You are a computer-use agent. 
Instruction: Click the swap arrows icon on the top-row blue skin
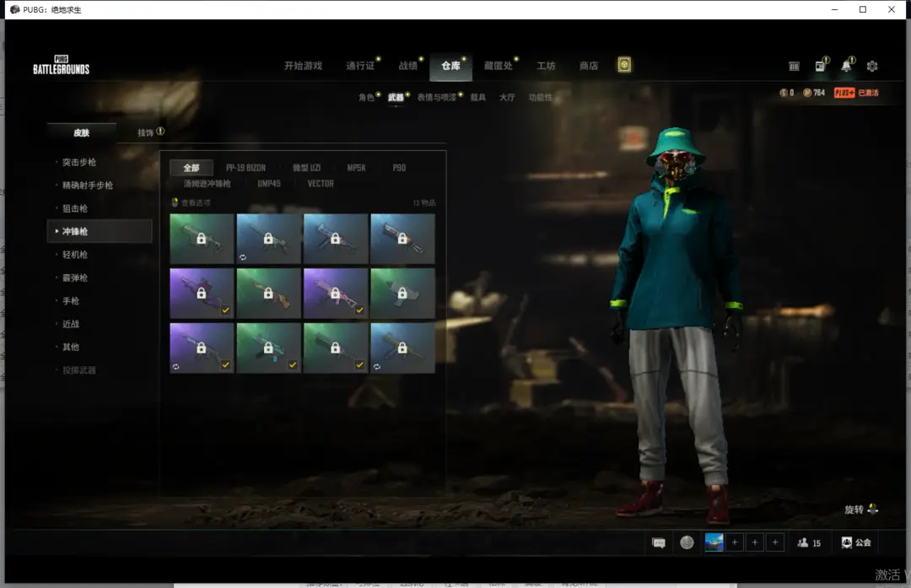click(243, 257)
